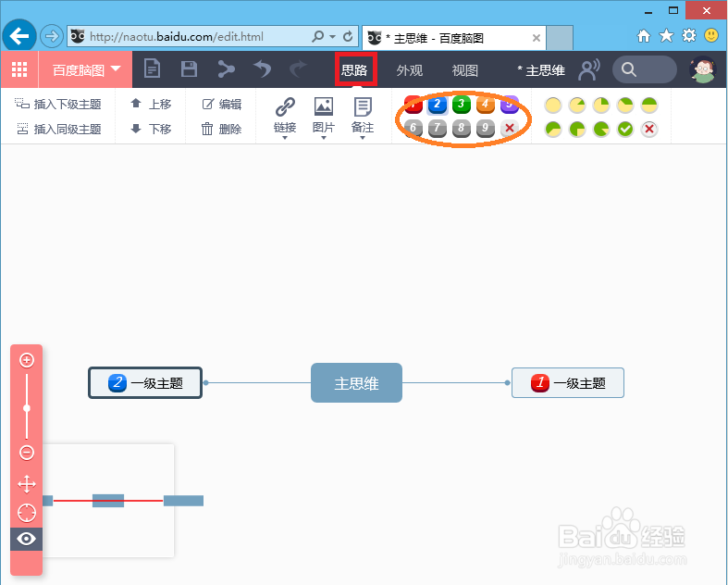Remove priority with red X badge

510,129
